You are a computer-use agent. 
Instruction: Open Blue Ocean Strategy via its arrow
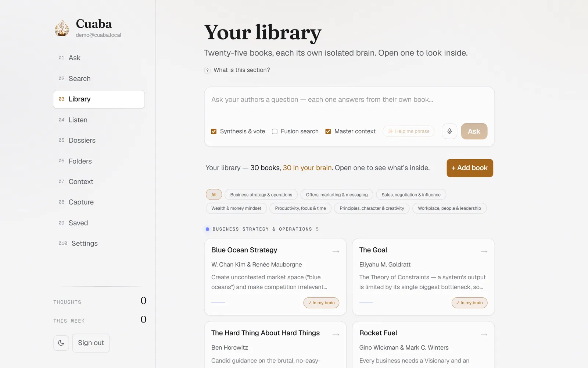(336, 252)
